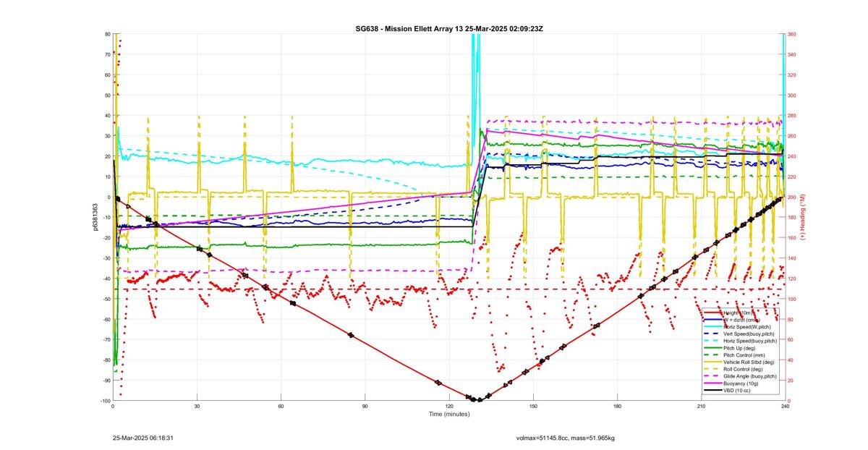This screenshot has width=868, height=450.
Task: Click the "Time (minutes)" x-axis label
Action: pos(449,414)
